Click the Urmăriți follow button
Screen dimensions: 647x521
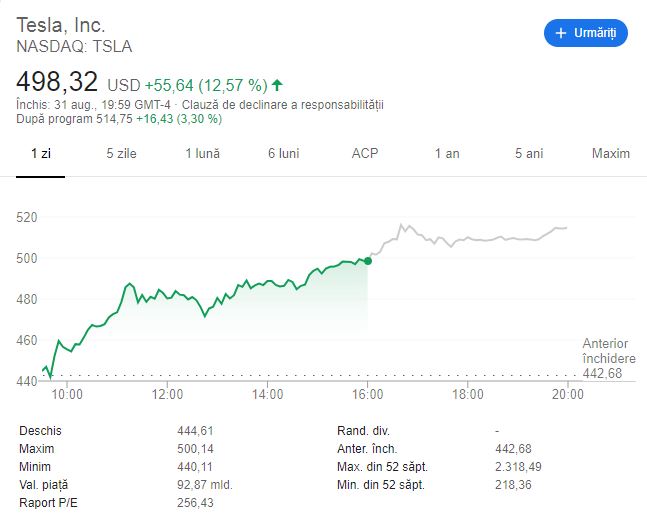tap(586, 33)
